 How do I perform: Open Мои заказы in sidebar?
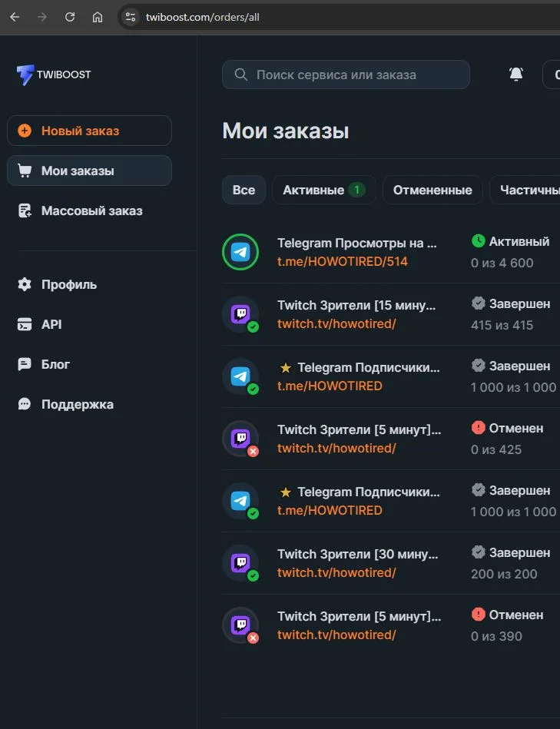coord(89,171)
